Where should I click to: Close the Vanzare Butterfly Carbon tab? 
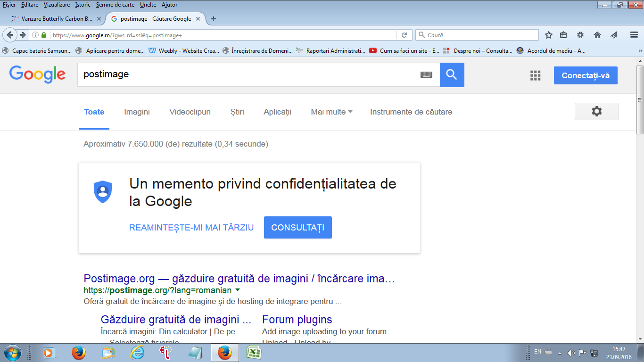(99, 19)
